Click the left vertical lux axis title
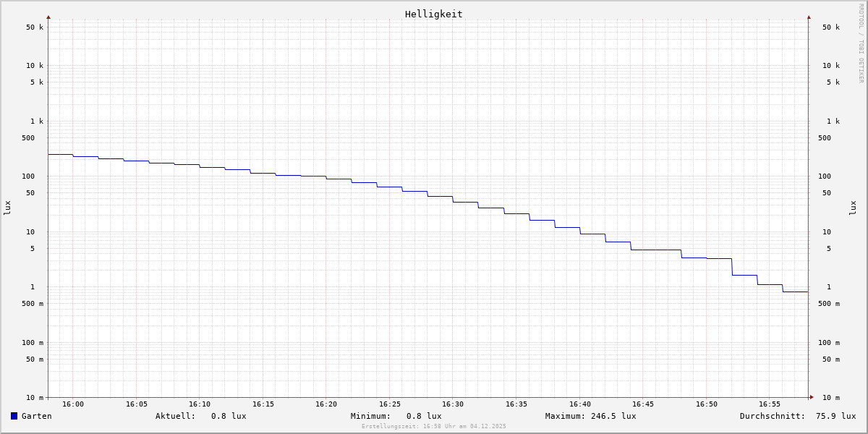 coord(7,208)
